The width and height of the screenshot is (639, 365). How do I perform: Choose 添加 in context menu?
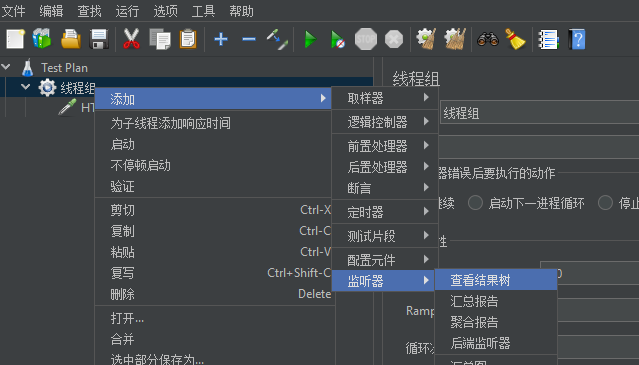pyautogui.click(x=213, y=99)
